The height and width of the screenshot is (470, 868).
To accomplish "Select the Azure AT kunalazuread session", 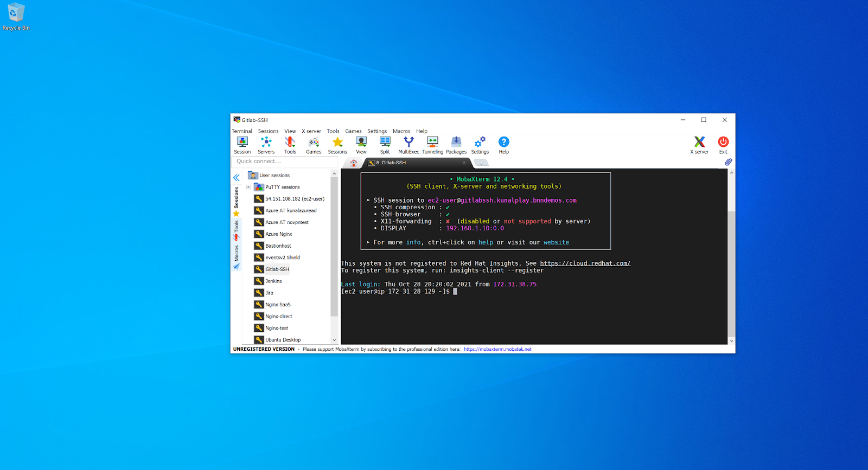I will coord(286,210).
